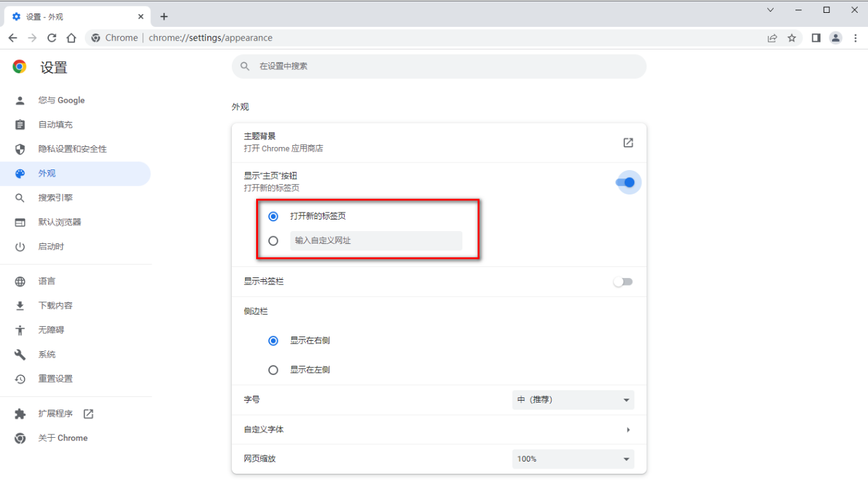The height and width of the screenshot is (493, 868).
Task: Click the tab search chevron in title bar
Action: coord(770,10)
